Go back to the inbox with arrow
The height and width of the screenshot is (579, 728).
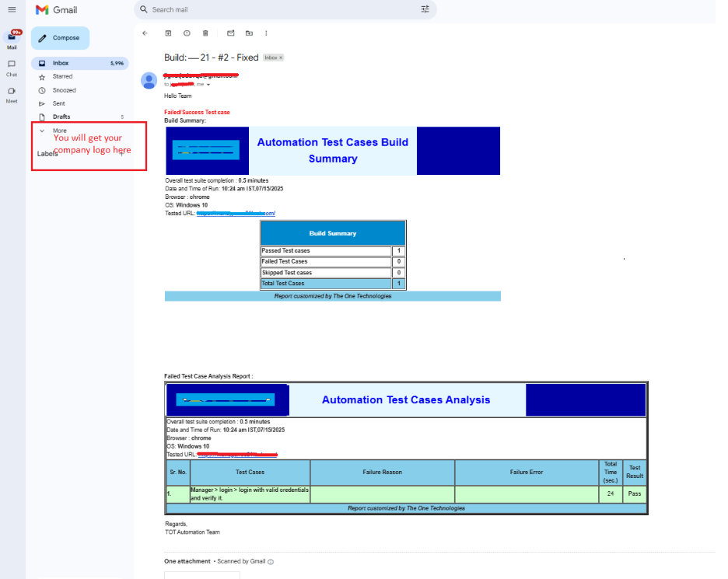tap(145, 33)
